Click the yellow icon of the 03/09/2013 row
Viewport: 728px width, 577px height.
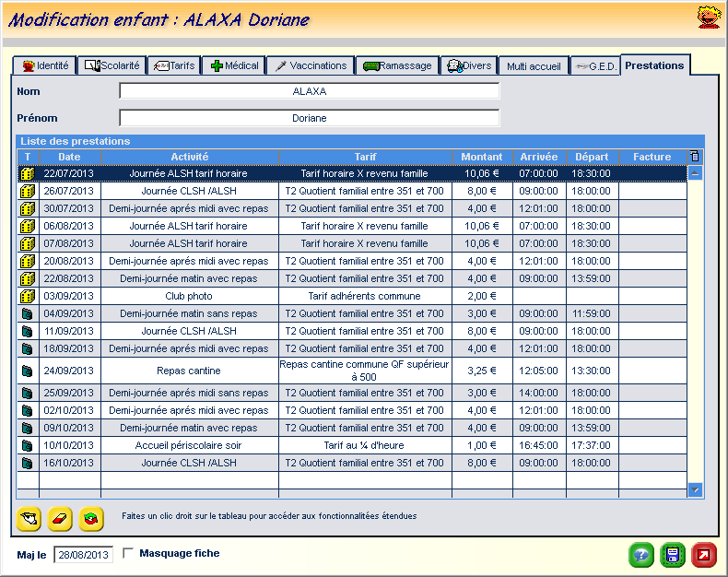pyautogui.click(x=28, y=297)
